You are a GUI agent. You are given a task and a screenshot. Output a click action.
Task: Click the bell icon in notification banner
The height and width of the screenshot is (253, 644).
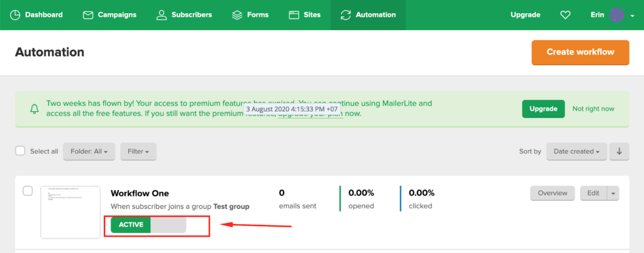35,109
